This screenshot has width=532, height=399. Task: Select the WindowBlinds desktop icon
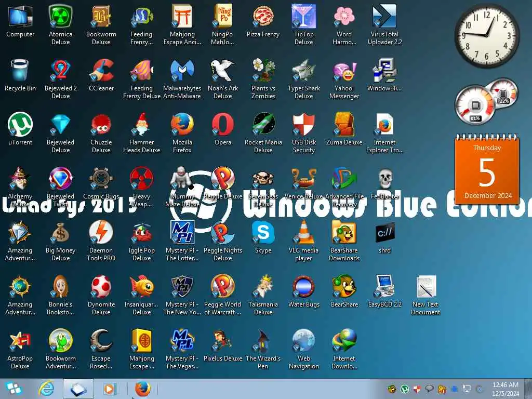[x=385, y=70]
